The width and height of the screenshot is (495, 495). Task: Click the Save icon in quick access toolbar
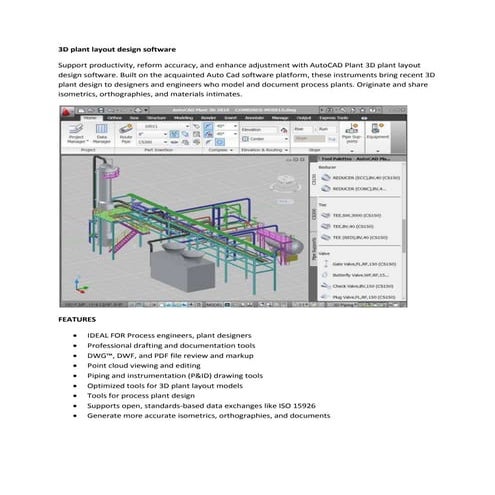click(101, 110)
